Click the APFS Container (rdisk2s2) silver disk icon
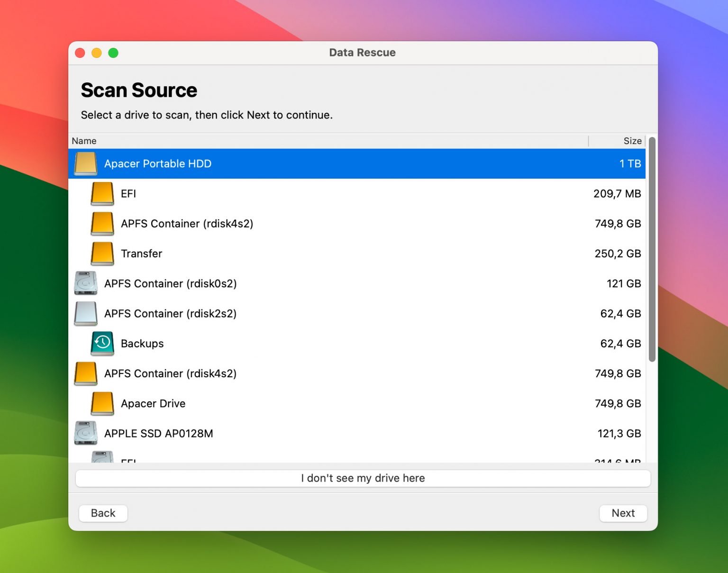This screenshot has width=728, height=573. [x=85, y=313]
